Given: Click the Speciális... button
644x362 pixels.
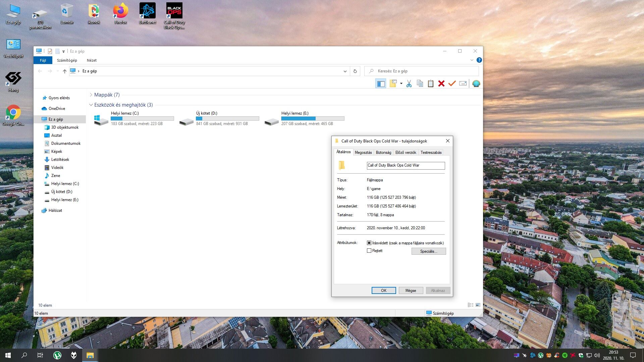Looking at the screenshot, I should pos(429,251).
